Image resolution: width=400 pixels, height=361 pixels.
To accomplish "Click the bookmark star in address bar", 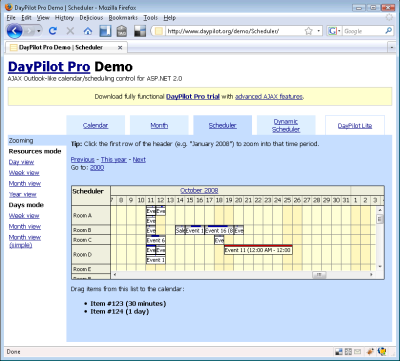I will 309,31.
